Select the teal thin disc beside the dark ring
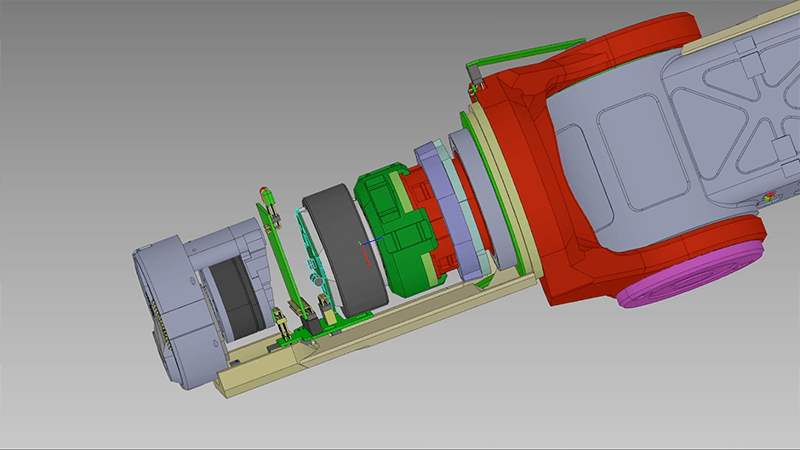This screenshot has width=800, height=450. coord(307,245)
